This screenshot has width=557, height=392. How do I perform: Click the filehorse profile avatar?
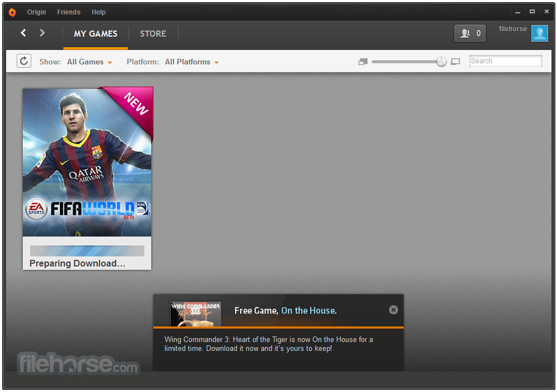tap(539, 33)
